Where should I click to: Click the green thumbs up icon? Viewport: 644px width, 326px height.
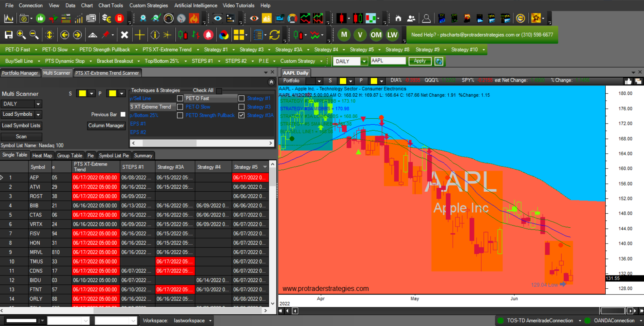click(40, 18)
